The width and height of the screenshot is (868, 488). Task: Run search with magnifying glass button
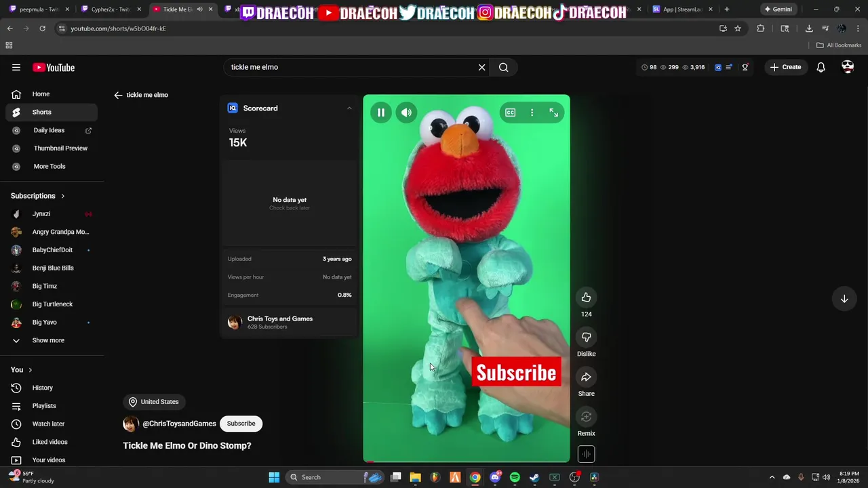504,67
